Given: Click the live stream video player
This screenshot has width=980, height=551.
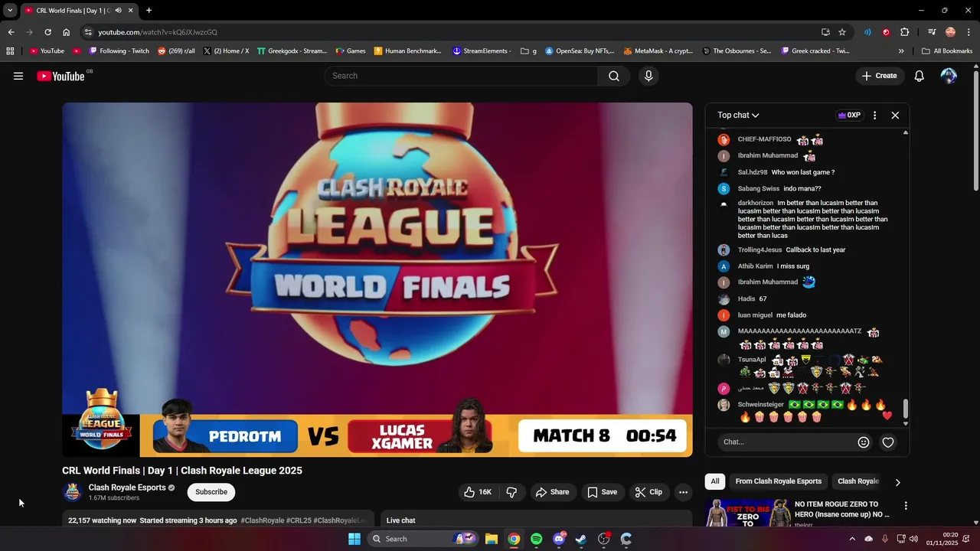Looking at the screenshot, I should point(377,279).
